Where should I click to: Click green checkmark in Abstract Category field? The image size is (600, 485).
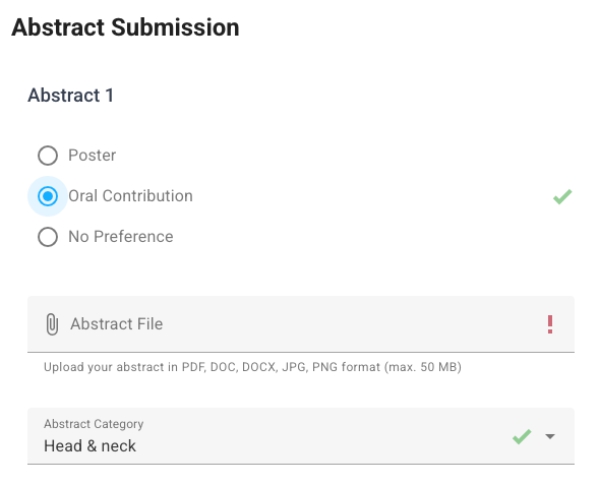tap(521, 437)
